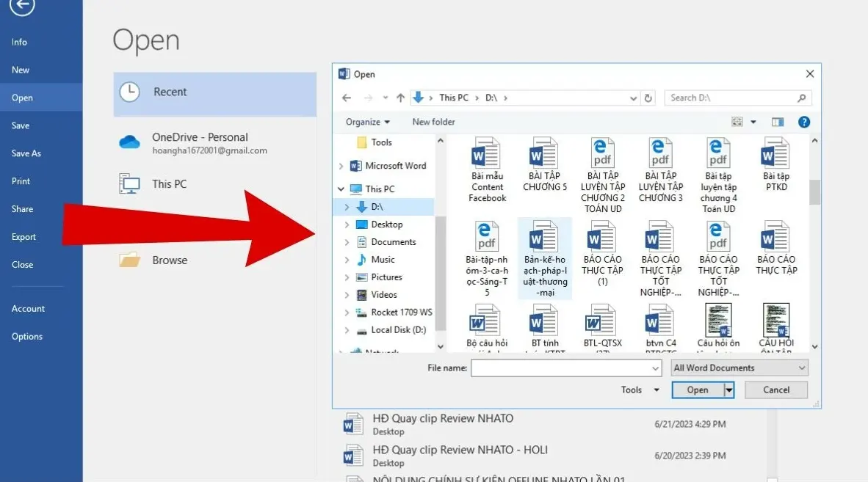
Task: Open Word Options
Action: pyautogui.click(x=27, y=336)
